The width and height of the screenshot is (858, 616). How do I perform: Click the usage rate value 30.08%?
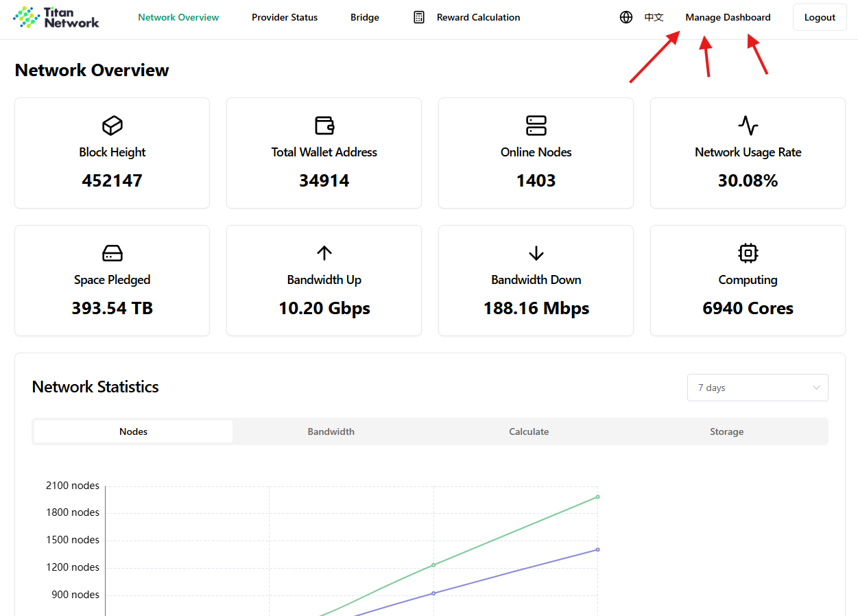(748, 180)
